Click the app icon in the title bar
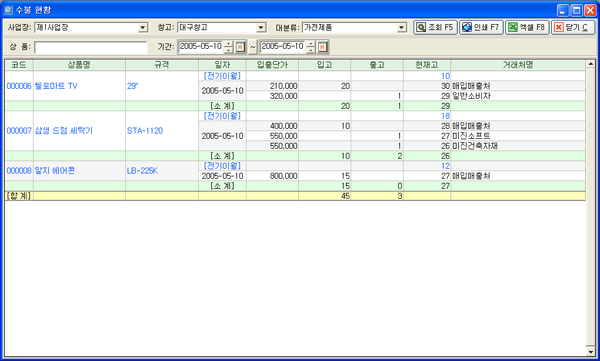Viewport: 600px width, 361px height. click(8, 10)
